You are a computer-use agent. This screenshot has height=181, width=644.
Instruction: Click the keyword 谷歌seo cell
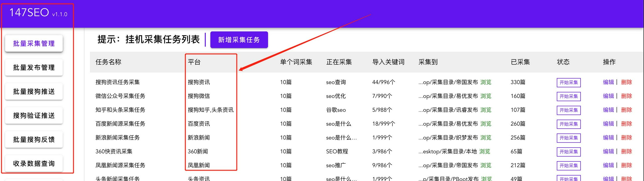pyautogui.click(x=336, y=110)
